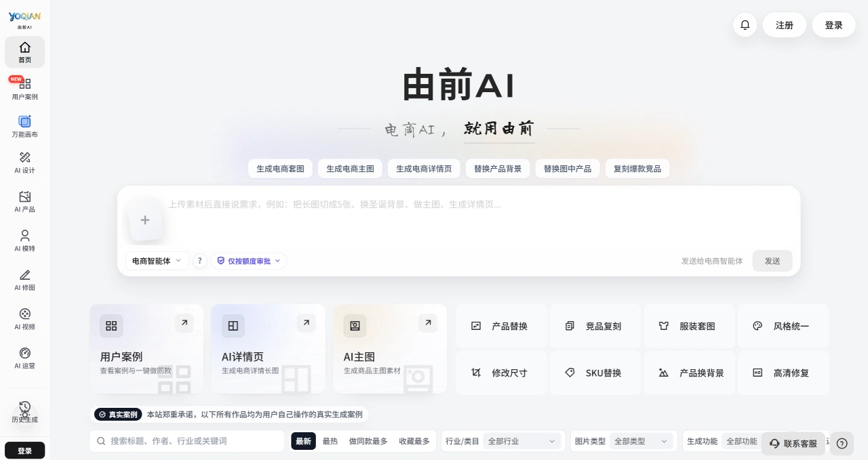Select the 产品替换 tool

click(501, 326)
